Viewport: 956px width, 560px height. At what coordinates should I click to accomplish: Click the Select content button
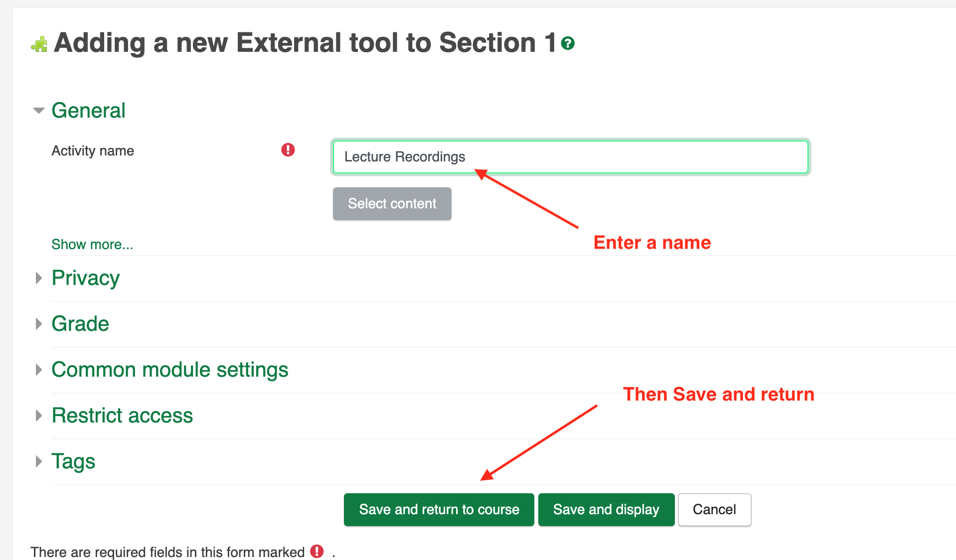point(392,204)
